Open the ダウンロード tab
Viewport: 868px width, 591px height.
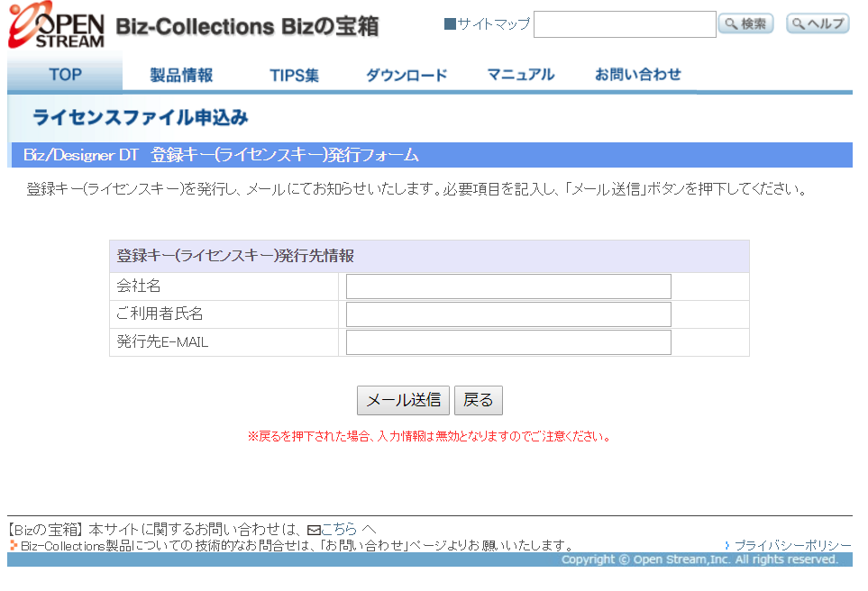point(407,75)
